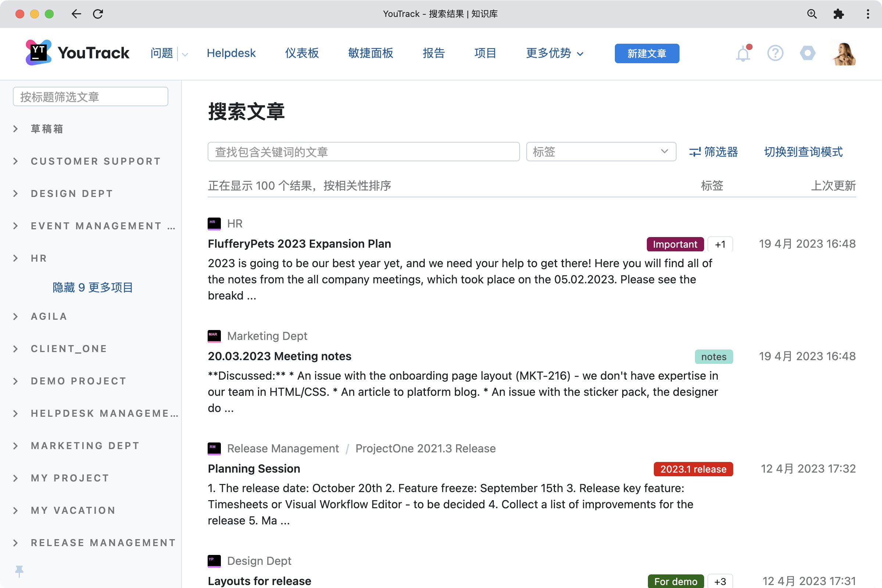
Task: Open the 更多优势 dropdown menu
Action: (554, 53)
